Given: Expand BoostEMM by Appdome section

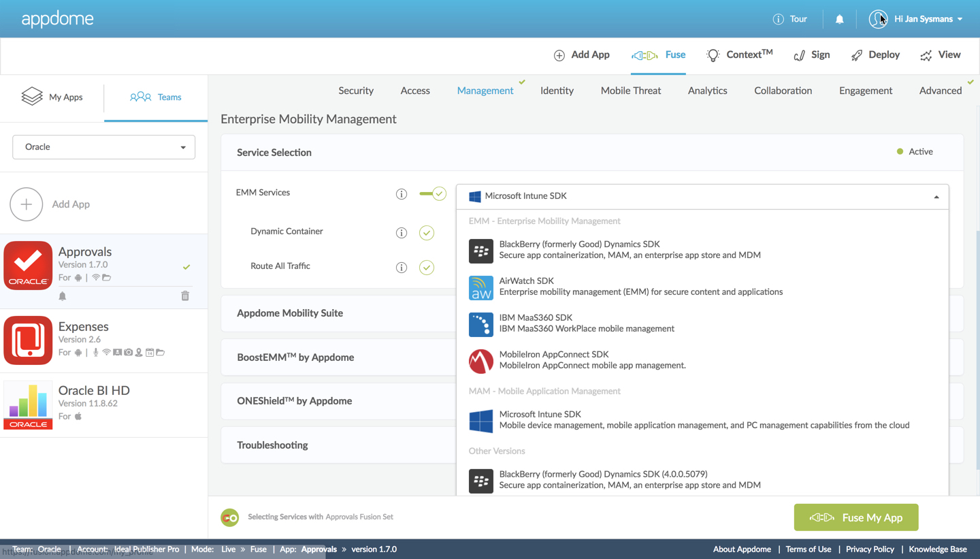Looking at the screenshot, I should 338,357.
